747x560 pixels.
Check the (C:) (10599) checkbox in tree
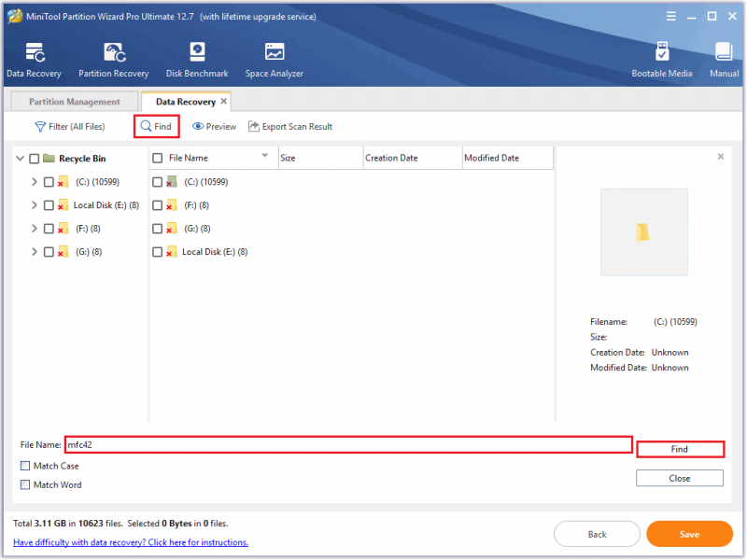49,182
